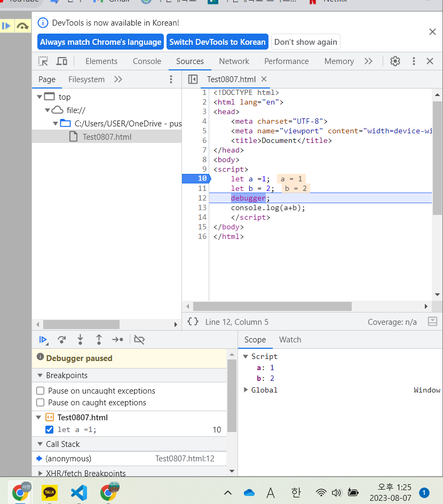This screenshot has height=504, width=443.
Task: Show more DevTools panels chevron
Action: pos(368,61)
